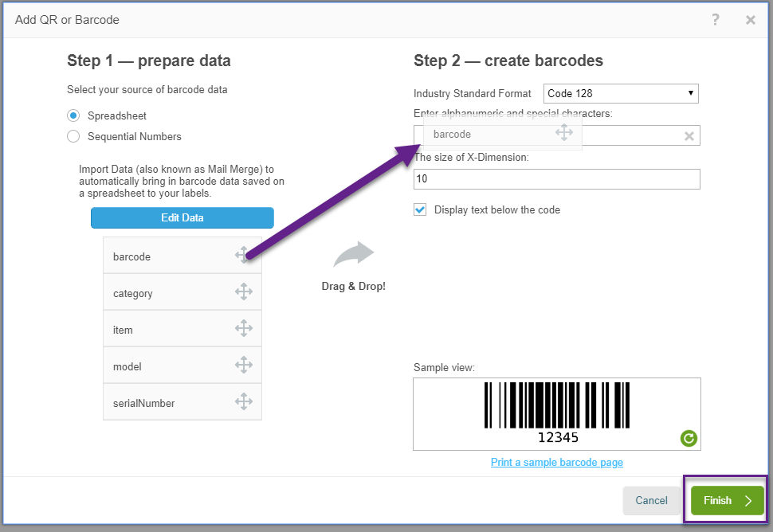Grab the move handle for model field
Image resolution: width=773 pixels, height=532 pixels.
coord(244,365)
